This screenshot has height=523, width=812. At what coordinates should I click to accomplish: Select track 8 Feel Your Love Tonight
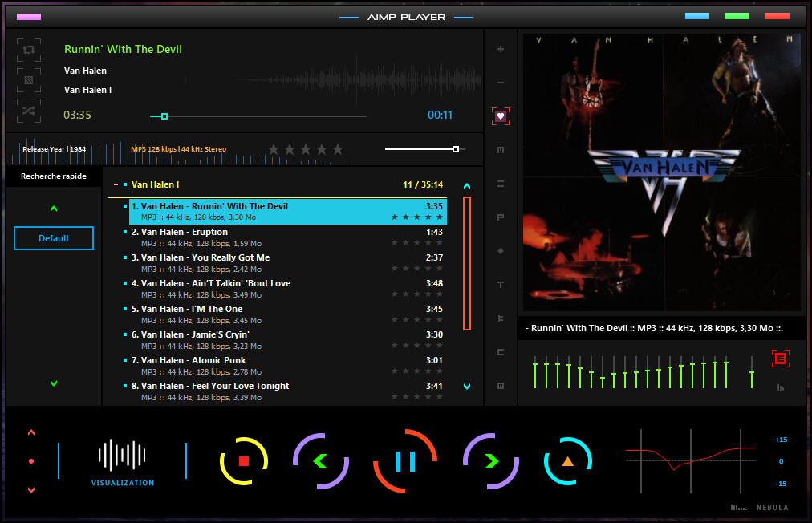(287, 391)
